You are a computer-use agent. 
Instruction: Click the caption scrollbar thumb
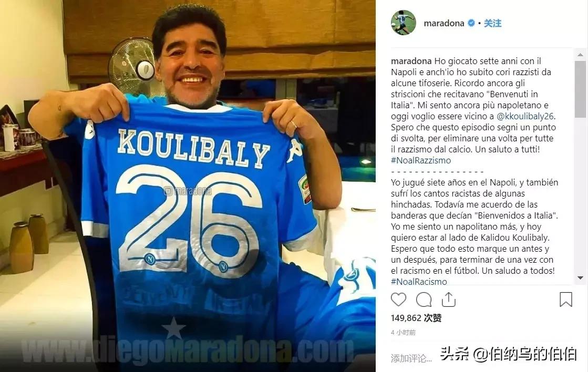click(580, 89)
